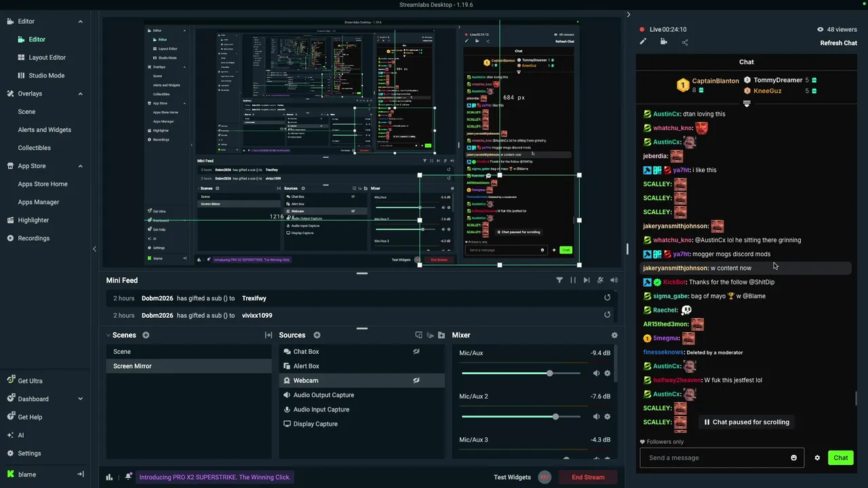Screen dimensions: 868x488
Task: Log out of blame account icon
Action: 80,474
